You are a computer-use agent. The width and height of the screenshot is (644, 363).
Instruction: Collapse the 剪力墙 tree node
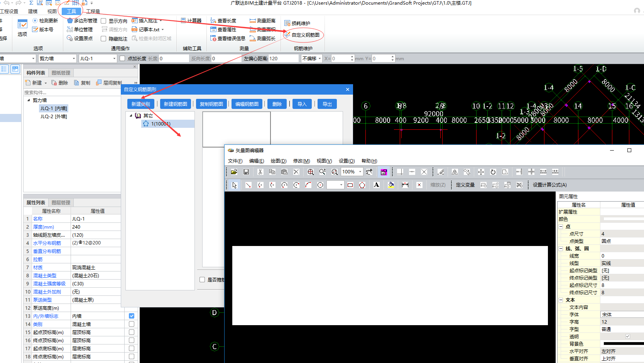29,100
